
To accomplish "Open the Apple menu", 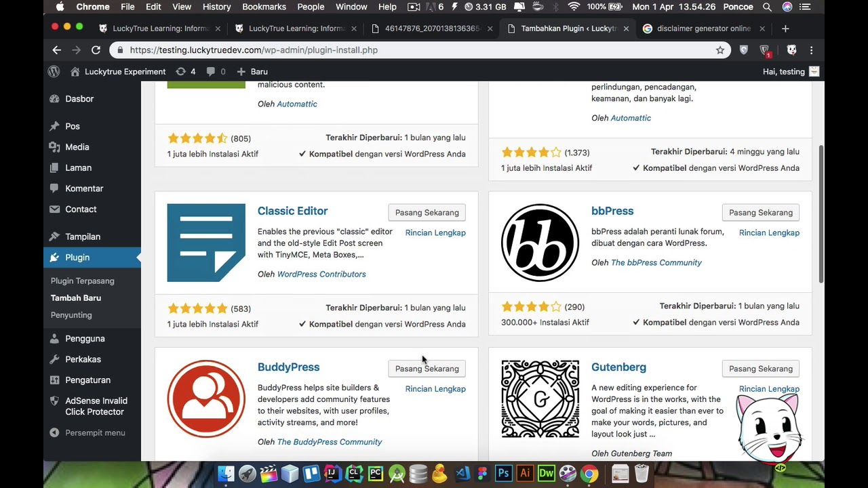I will point(60,7).
